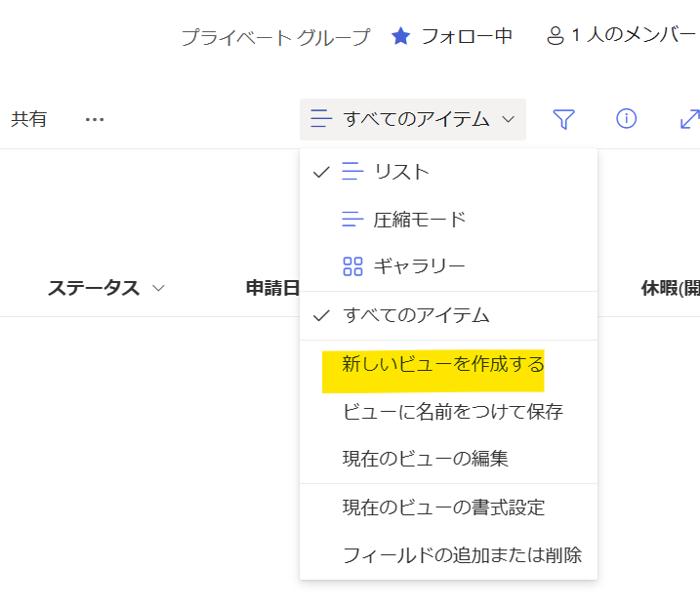Click the compact list icon beside 圧縮モード
The image size is (700, 609).
(x=352, y=219)
